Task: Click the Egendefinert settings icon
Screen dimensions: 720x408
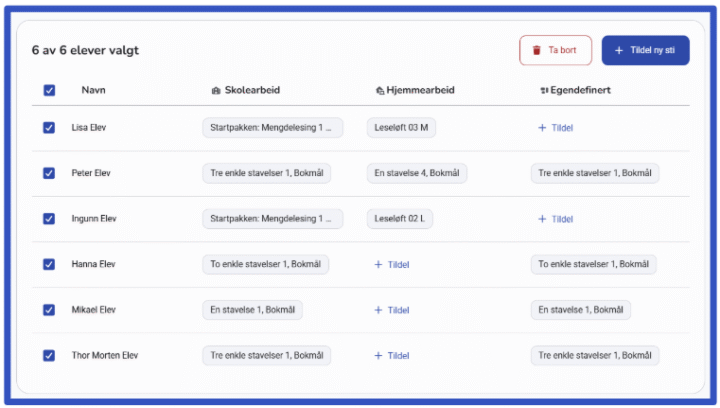Action: tap(544, 90)
